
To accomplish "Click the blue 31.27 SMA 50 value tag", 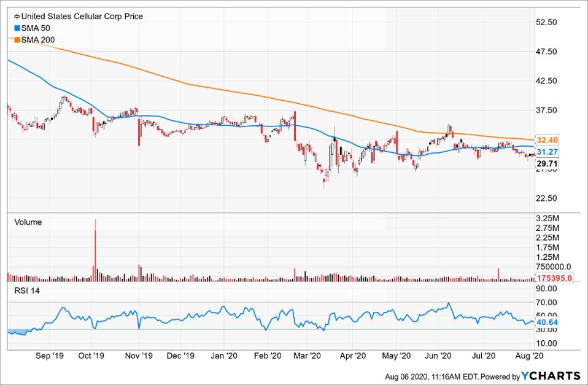I will point(547,152).
